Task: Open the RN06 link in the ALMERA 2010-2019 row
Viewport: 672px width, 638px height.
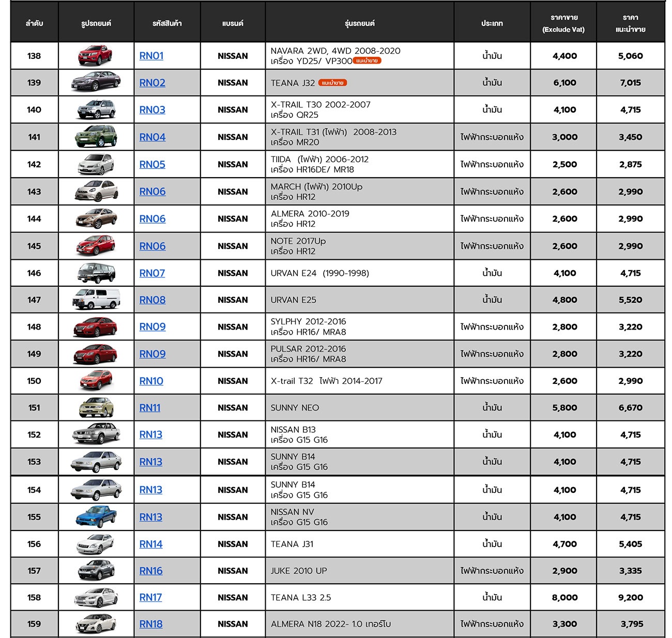Action: (152, 219)
